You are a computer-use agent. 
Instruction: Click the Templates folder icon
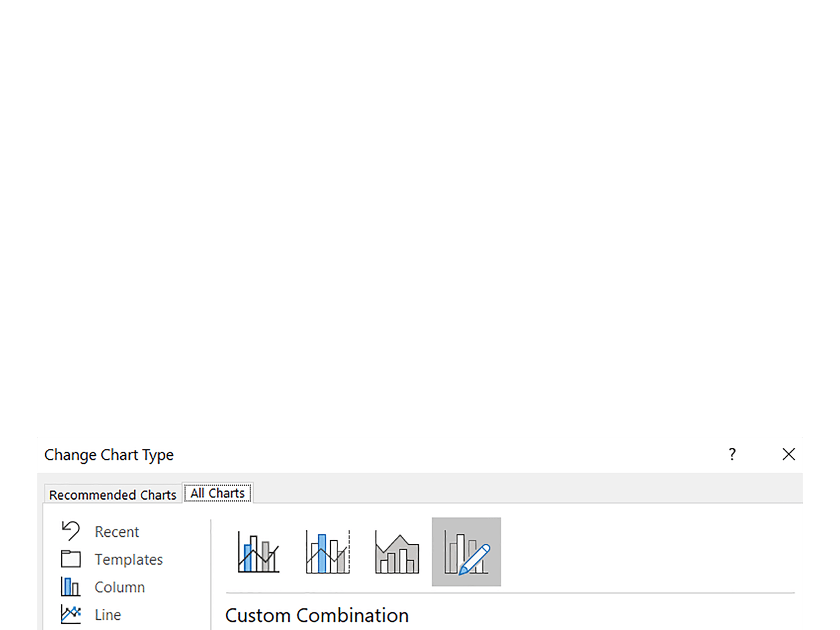pos(70,559)
